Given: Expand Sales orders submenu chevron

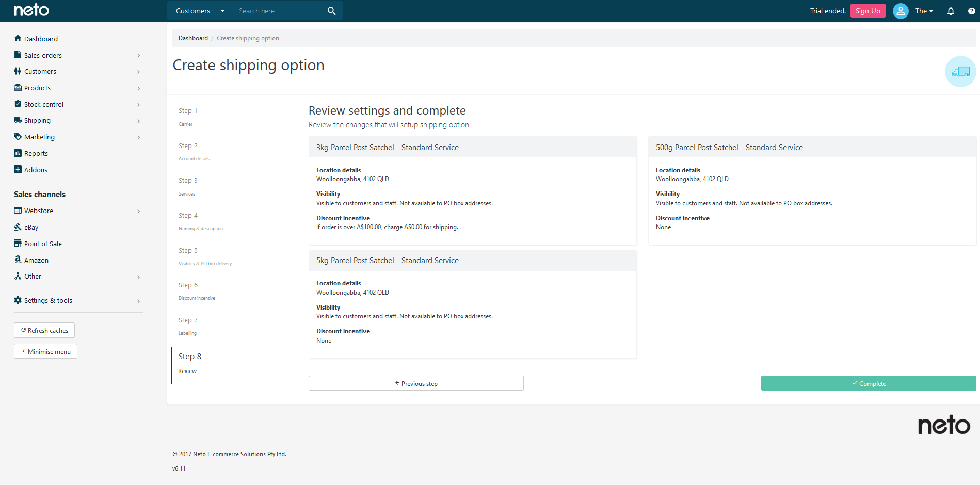Looking at the screenshot, I should [x=138, y=56].
